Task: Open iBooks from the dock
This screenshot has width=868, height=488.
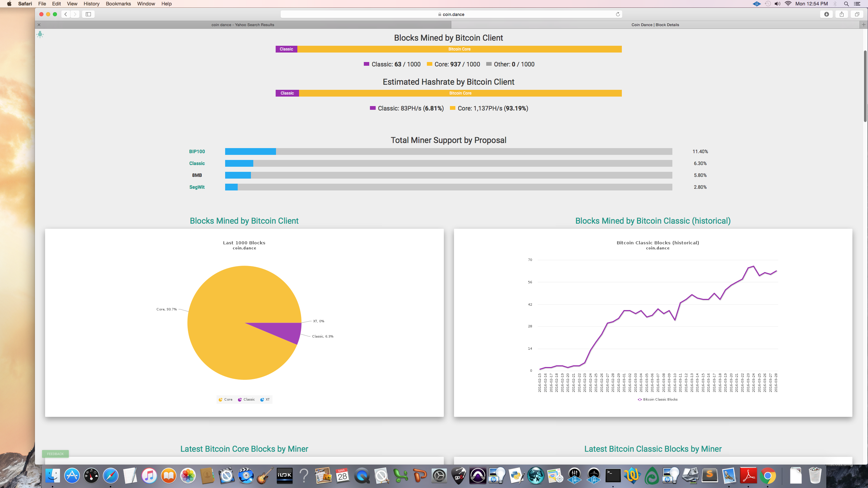Action: pos(169,476)
